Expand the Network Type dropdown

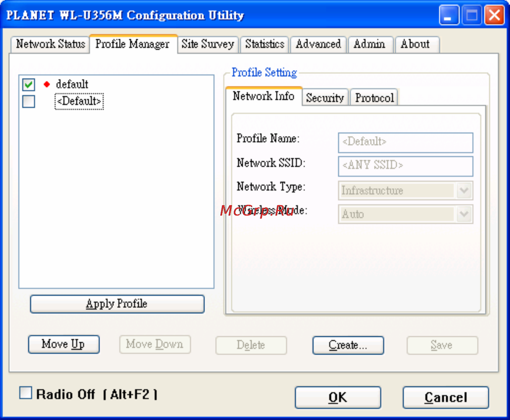tap(464, 191)
